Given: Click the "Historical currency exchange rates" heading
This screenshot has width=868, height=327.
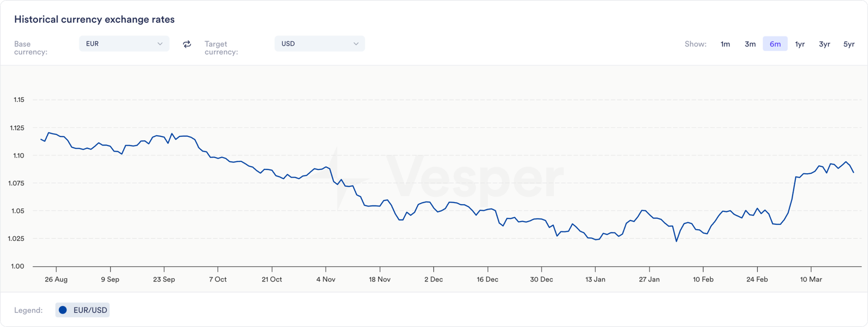Looking at the screenshot, I should pyautogui.click(x=94, y=20).
